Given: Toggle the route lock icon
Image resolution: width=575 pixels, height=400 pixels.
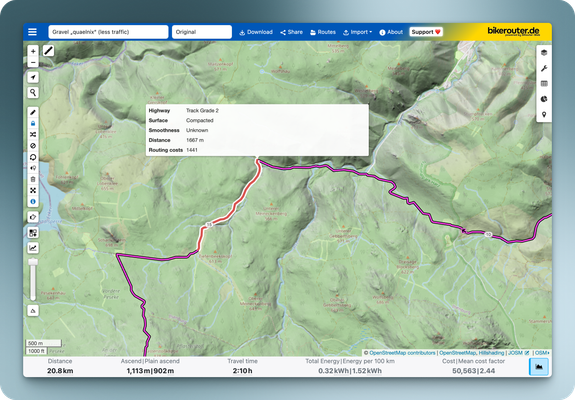Looking at the screenshot, I should click(33, 124).
